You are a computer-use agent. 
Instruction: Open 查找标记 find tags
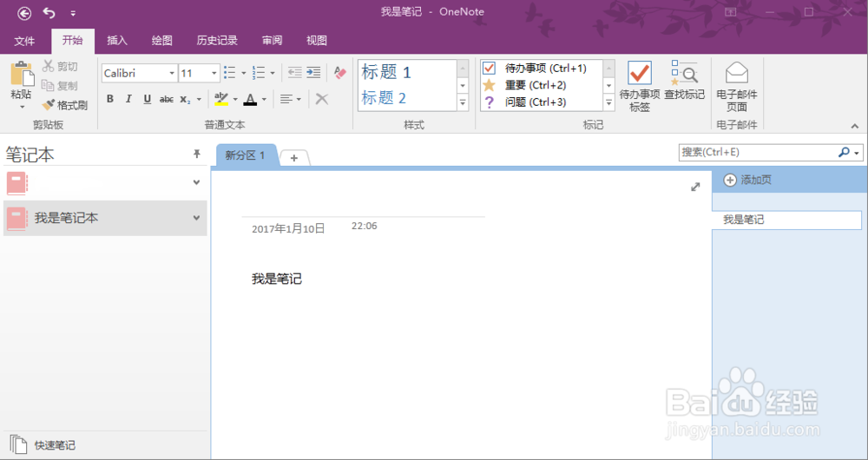click(x=685, y=81)
